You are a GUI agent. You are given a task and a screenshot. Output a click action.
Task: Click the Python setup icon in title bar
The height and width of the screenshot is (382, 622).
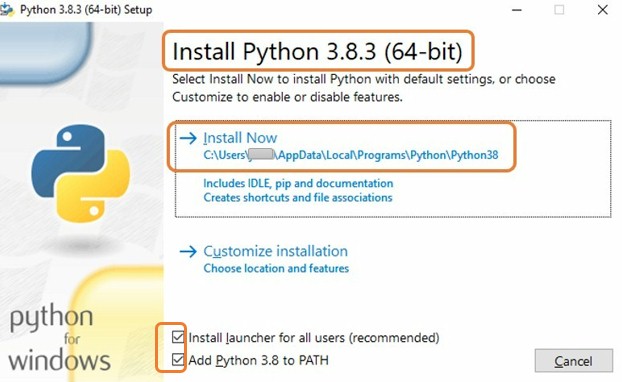click(x=7, y=10)
